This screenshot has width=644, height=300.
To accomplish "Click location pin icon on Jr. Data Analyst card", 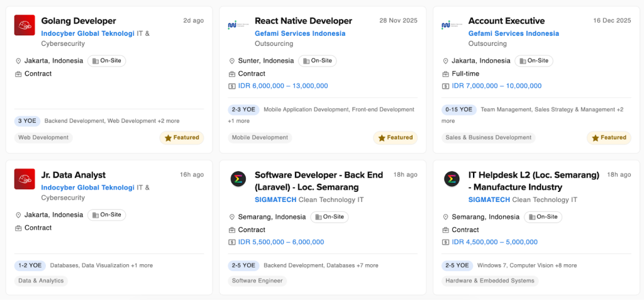I will pos(18,215).
